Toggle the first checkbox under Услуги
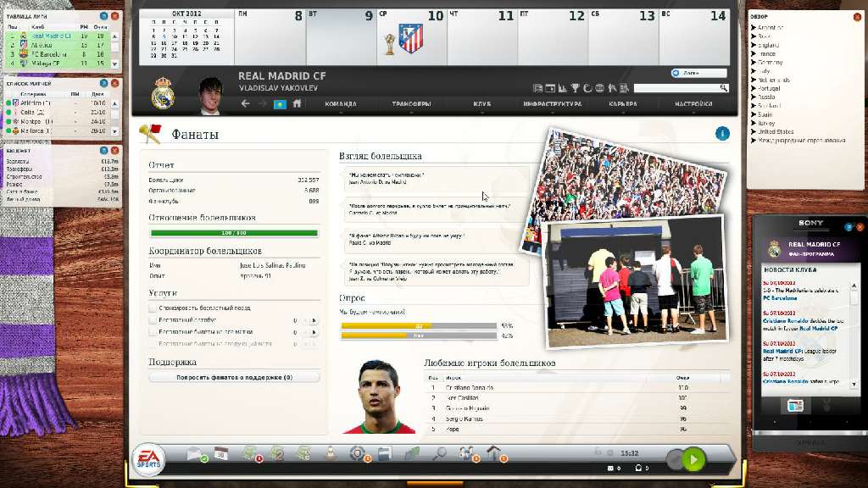The height and width of the screenshot is (488, 868). coord(153,308)
